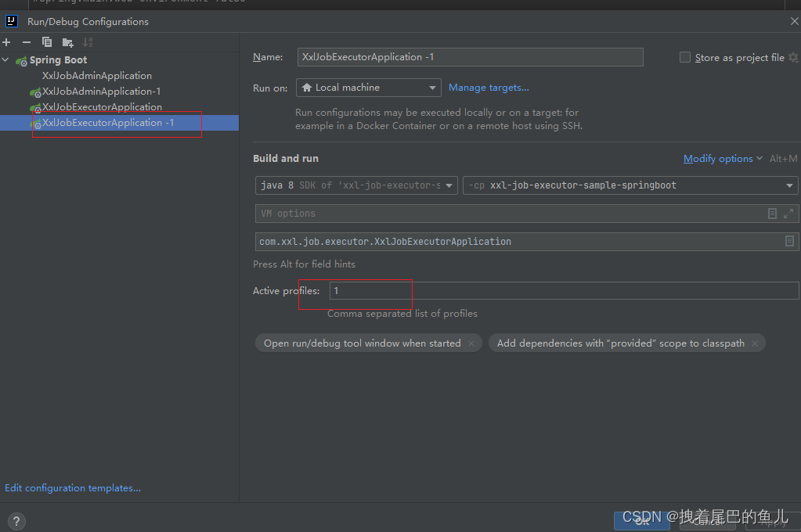Image resolution: width=801 pixels, height=532 pixels.
Task: Browse for main class icon
Action: pos(789,241)
